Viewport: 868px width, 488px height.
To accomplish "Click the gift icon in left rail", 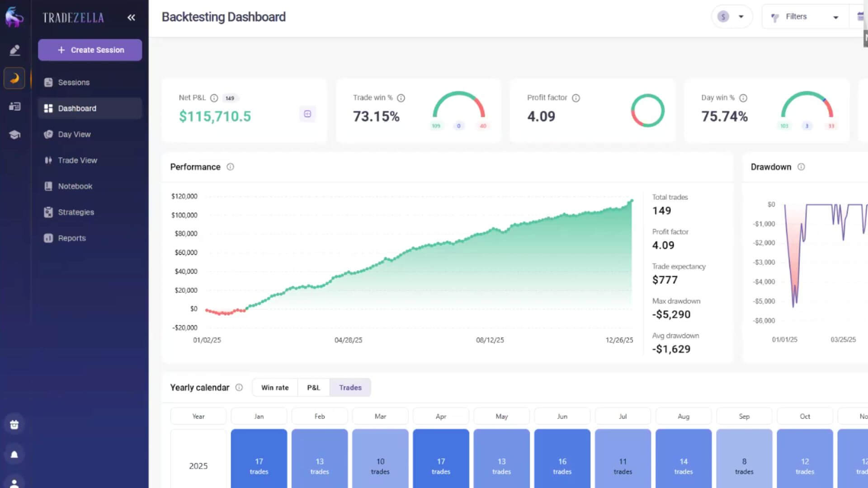I will pyautogui.click(x=14, y=424).
